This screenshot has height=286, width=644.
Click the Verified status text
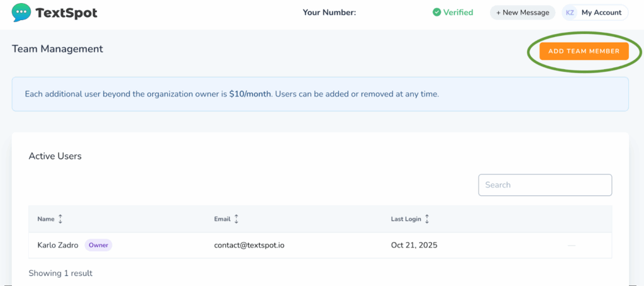458,12
